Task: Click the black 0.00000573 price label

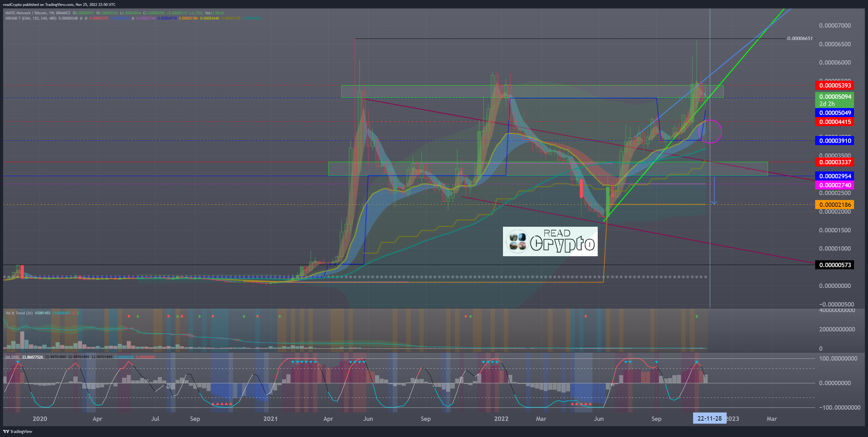Action: 834,265
